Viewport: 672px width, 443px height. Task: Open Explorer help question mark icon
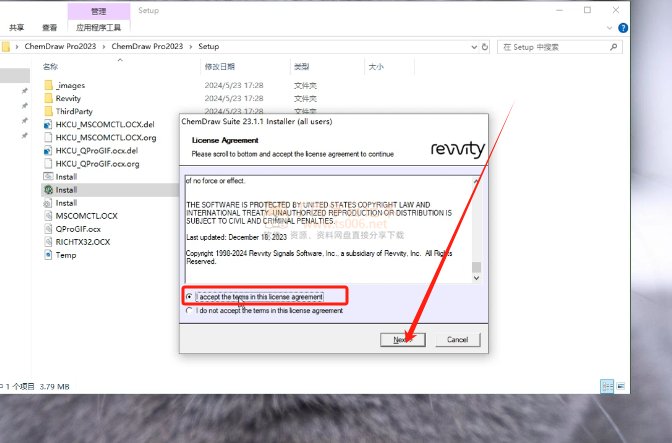[x=623, y=28]
